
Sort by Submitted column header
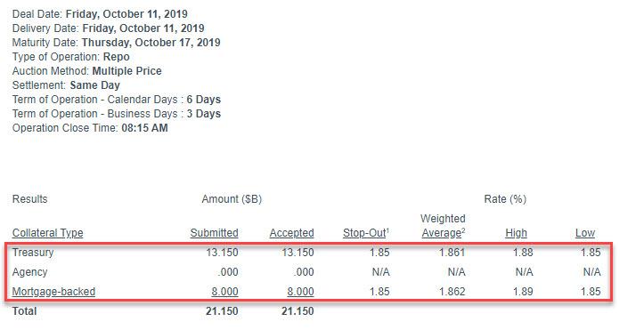214,233
